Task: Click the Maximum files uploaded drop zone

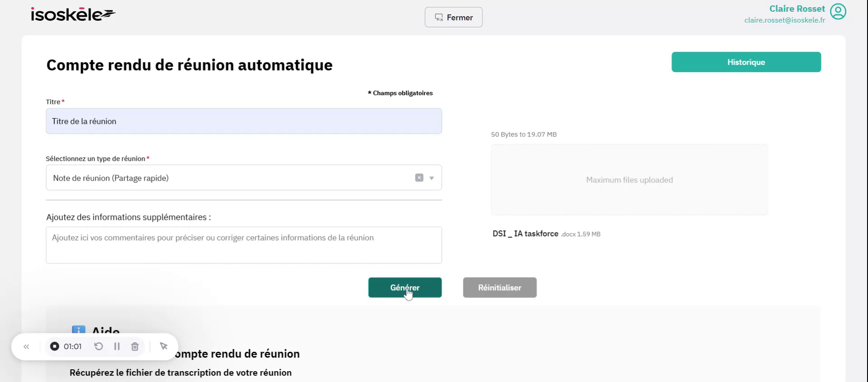Action: pos(629,180)
